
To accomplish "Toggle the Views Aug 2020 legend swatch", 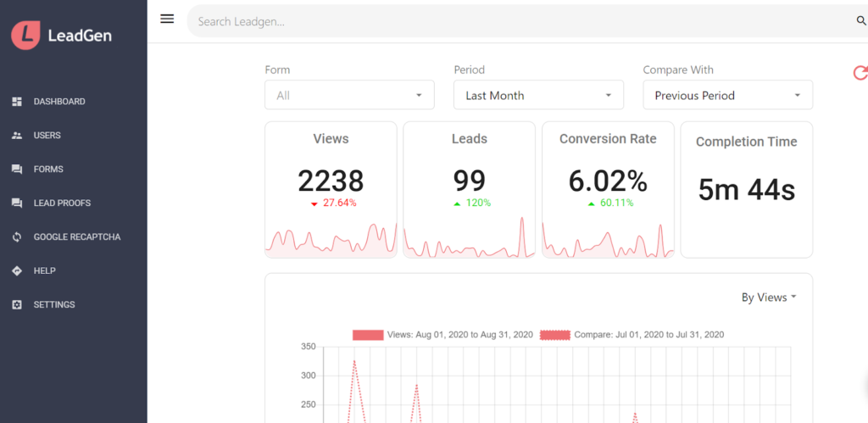I will (x=368, y=335).
